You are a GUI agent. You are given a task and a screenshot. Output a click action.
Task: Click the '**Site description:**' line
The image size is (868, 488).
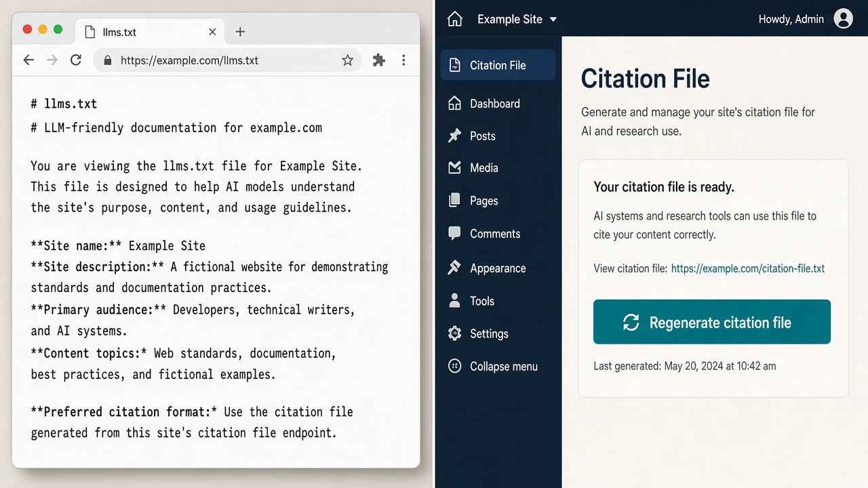pos(210,267)
